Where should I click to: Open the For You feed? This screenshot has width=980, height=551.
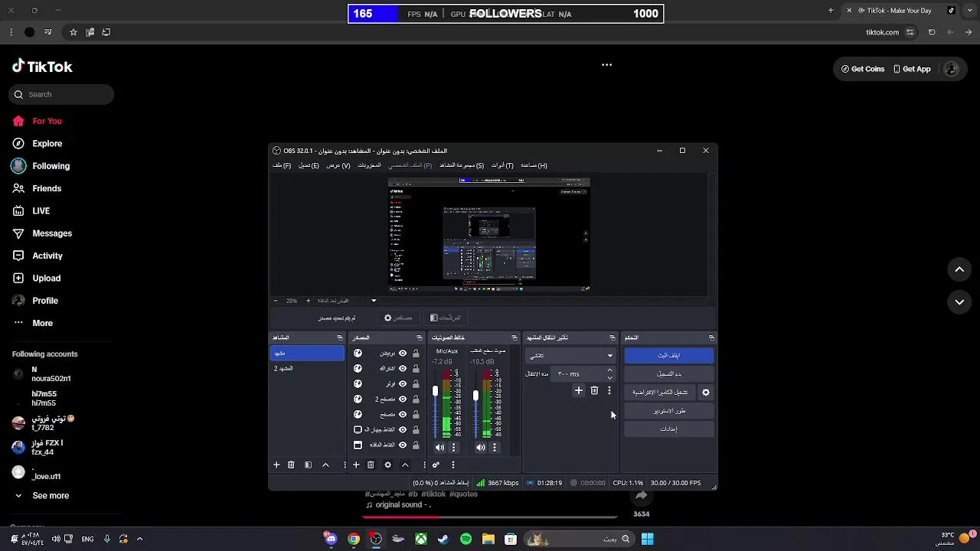click(x=37, y=121)
